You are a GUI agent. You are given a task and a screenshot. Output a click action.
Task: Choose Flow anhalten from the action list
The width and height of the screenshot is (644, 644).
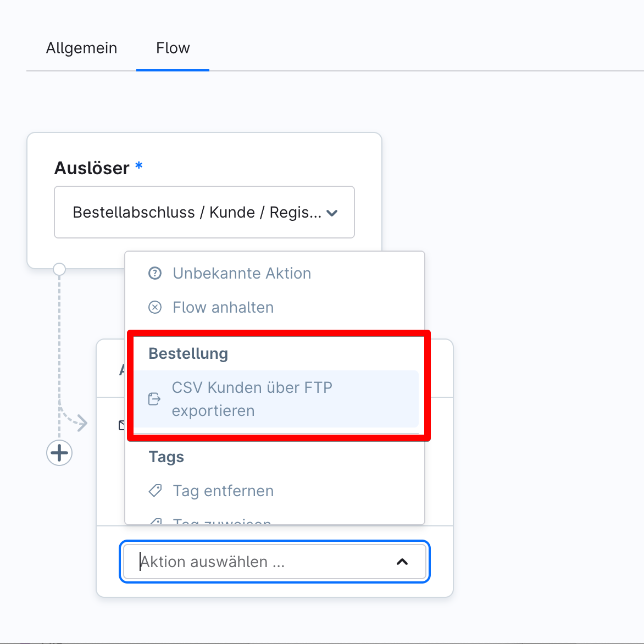(223, 307)
